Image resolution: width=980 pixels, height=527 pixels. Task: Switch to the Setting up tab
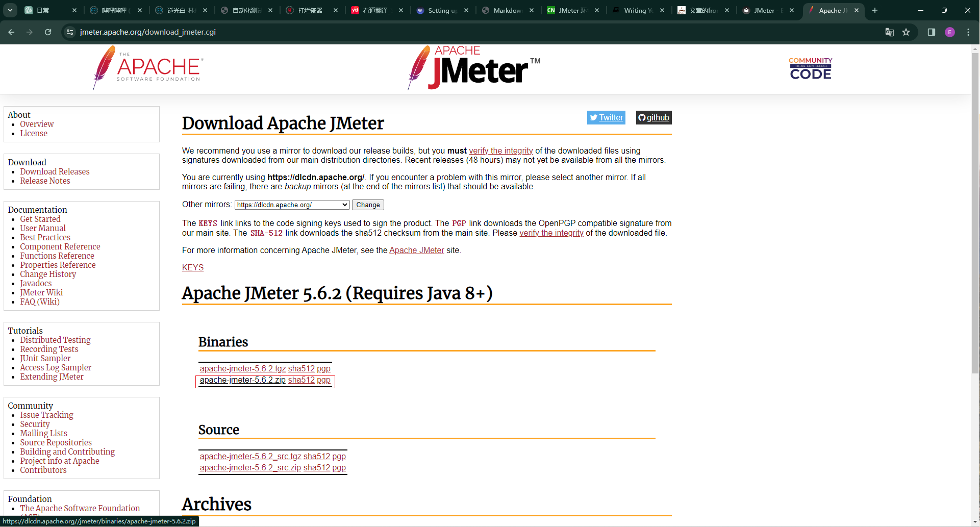[x=442, y=10]
